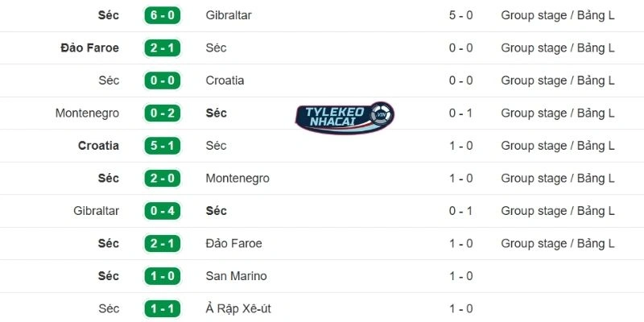Click the Gibraltar away team name in first row
The height and width of the screenshot is (322, 644).
coord(229,15)
